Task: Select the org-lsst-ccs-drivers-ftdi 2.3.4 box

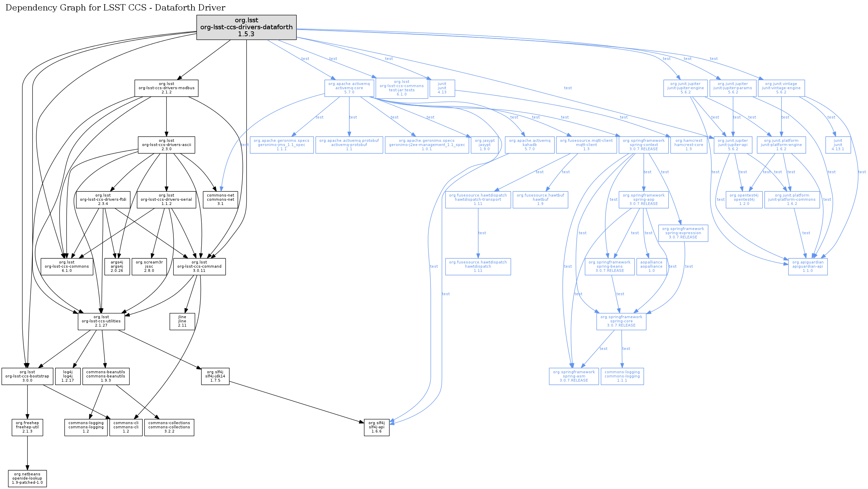Action: click(103, 200)
